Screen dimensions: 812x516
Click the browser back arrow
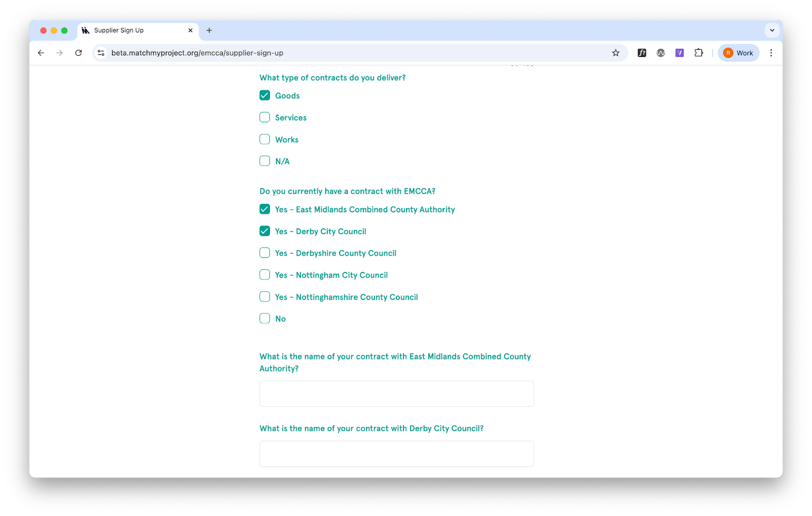[x=41, y=53]
